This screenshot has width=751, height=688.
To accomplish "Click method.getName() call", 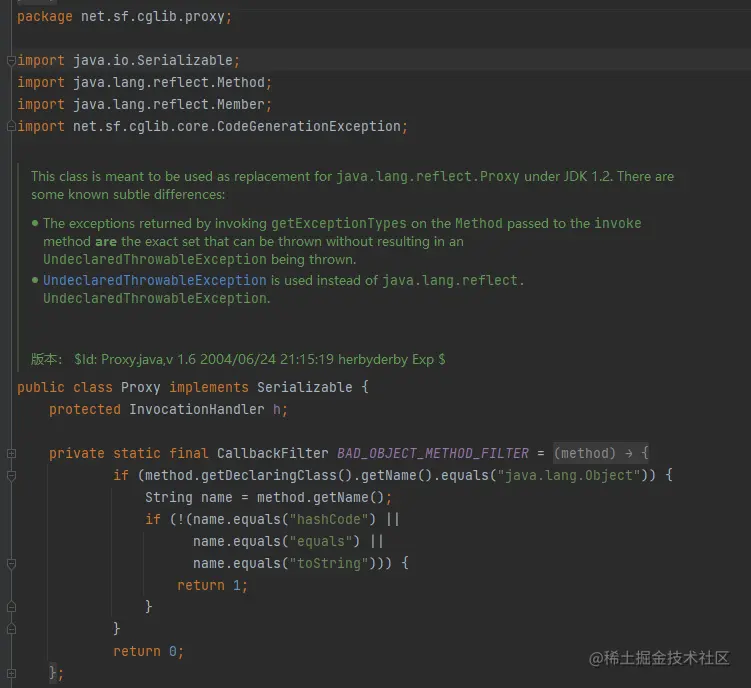I will [320, 497].
